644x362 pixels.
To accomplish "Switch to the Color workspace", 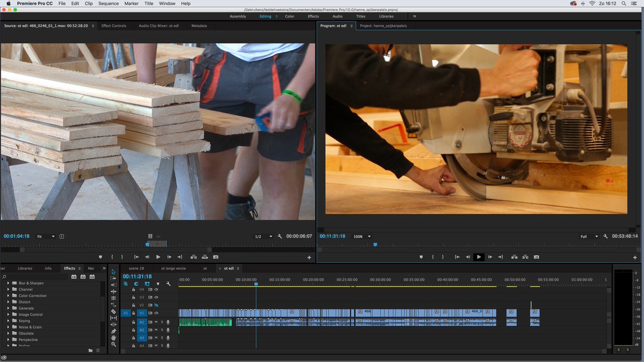I will [290, 16].
